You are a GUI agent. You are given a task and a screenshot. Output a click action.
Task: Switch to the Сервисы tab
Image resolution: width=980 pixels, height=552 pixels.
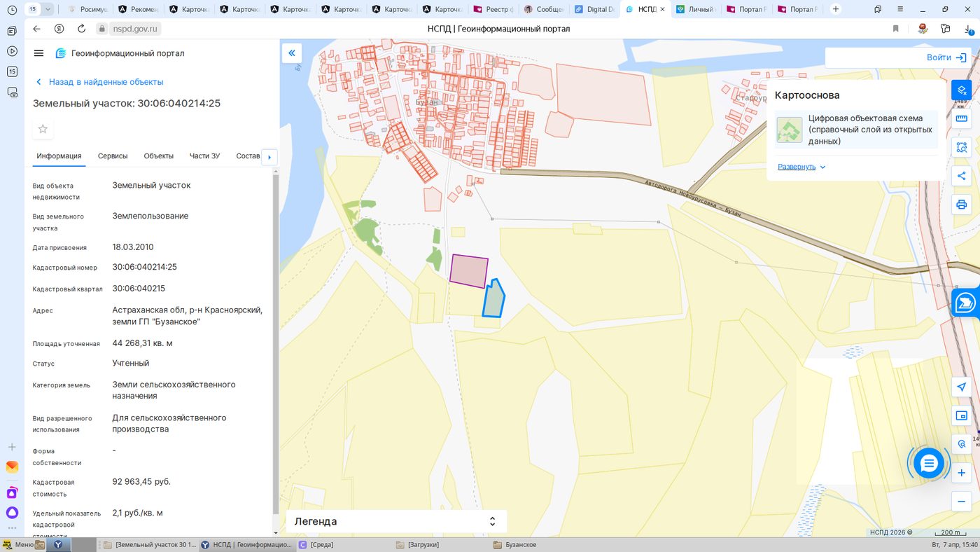[113, 156]
